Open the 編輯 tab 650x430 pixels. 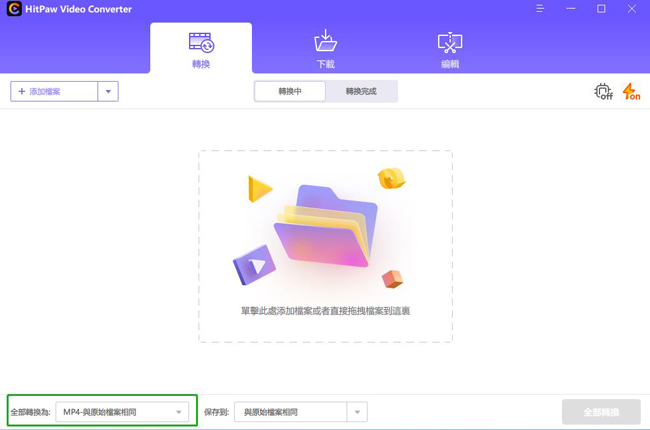click(x=450, y=49)
